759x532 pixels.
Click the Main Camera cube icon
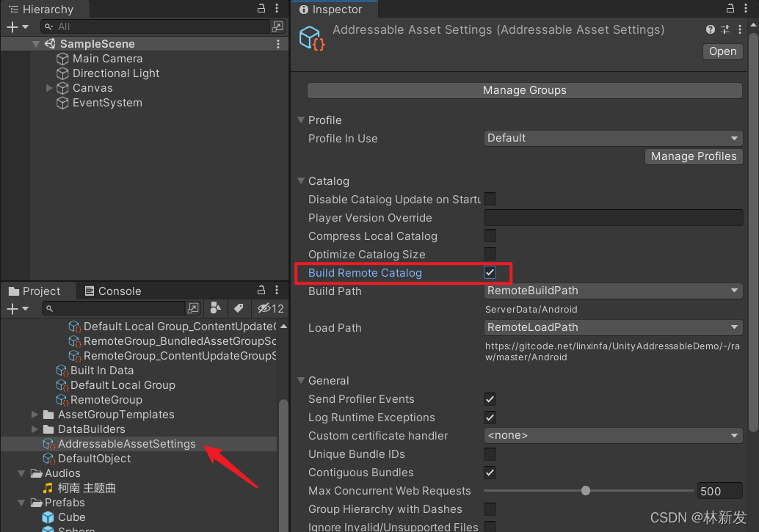[x=62, y=59]
